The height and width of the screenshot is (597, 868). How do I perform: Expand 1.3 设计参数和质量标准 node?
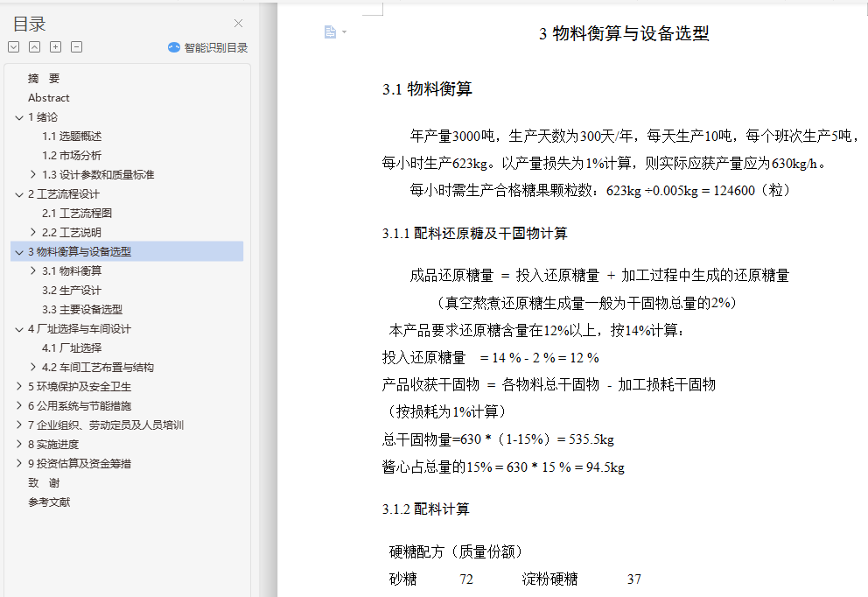(33, 174)
